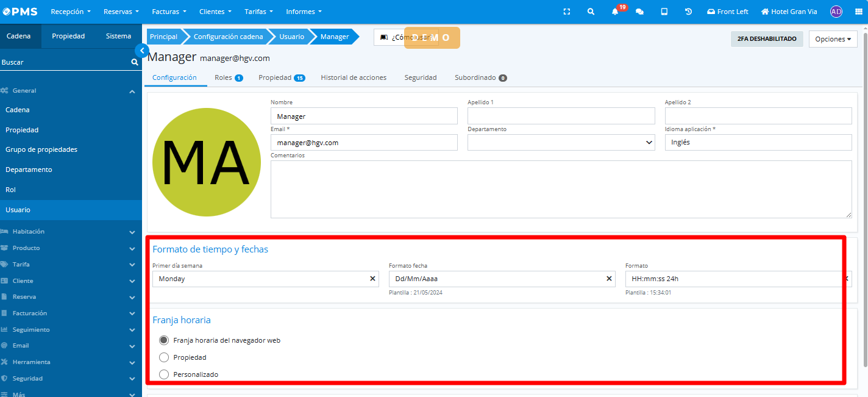Open the Departamento dropdown
This screenshot has width=868, height=397.
(x=561, y=142)
